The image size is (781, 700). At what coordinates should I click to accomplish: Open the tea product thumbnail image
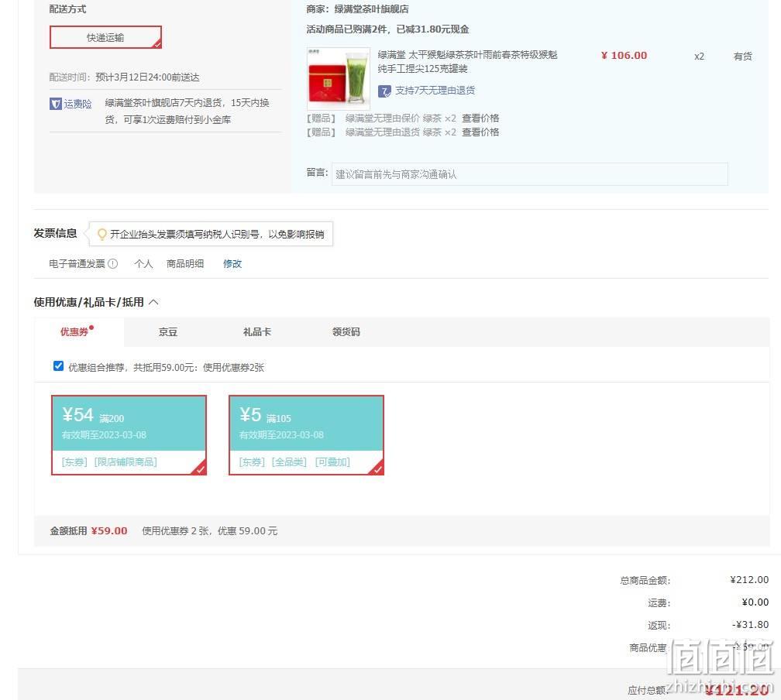pyautogui.click(x=338, y=78)
